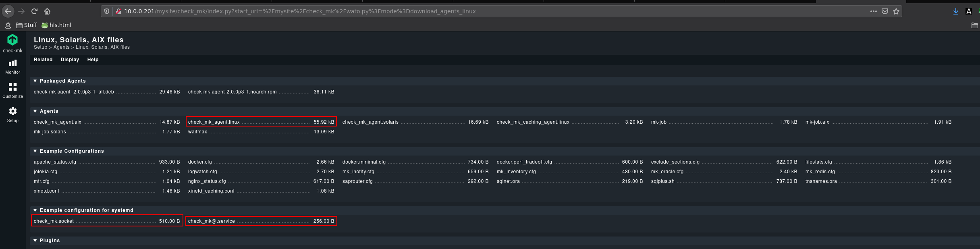Screen dimensions: 980x249
Task: Download nginx_status.cfg example
Action: tap(207, 181)
